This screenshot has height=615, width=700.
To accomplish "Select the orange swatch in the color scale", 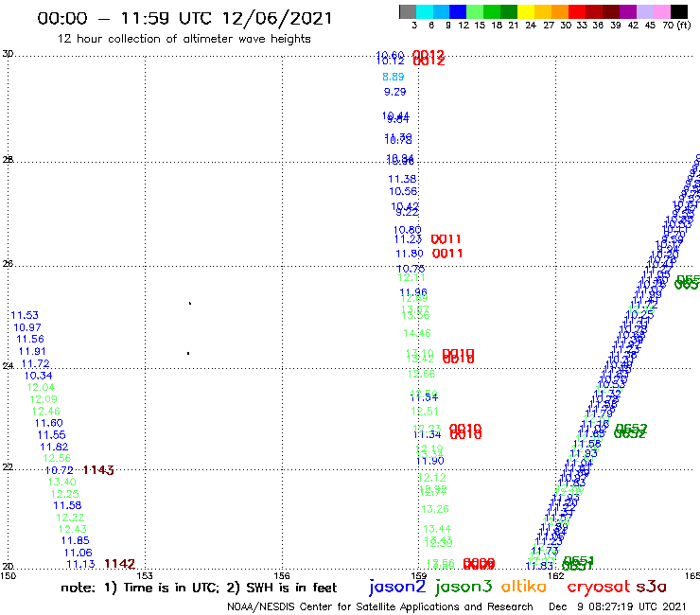I will 560,11.
